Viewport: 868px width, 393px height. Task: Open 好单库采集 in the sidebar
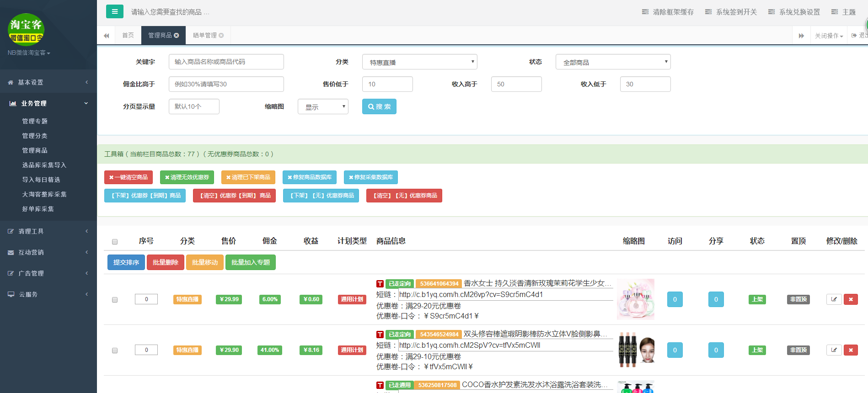point(38,209)
